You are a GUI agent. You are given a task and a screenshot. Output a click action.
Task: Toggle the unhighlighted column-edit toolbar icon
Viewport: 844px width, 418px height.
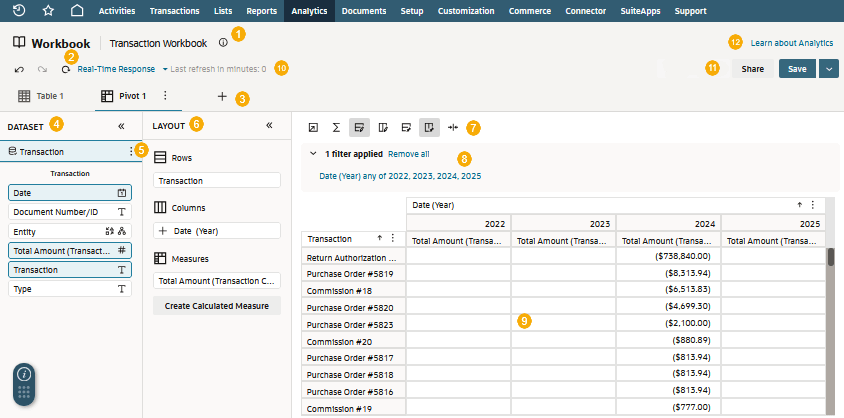click(x=383, y=127)
